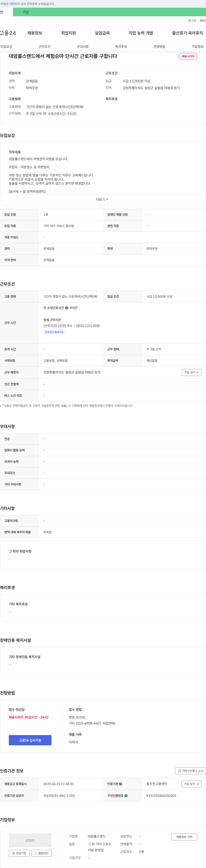Jump to 전형방법 section tab
Image resolution: width=206 pixels, height=868 pixels.
159,47
